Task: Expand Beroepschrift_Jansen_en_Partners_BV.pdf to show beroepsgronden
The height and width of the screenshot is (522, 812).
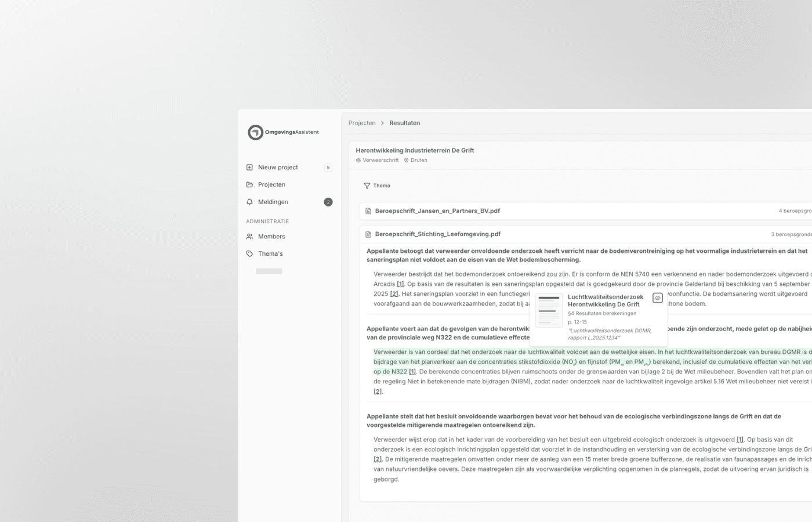Action: [438, 211]
